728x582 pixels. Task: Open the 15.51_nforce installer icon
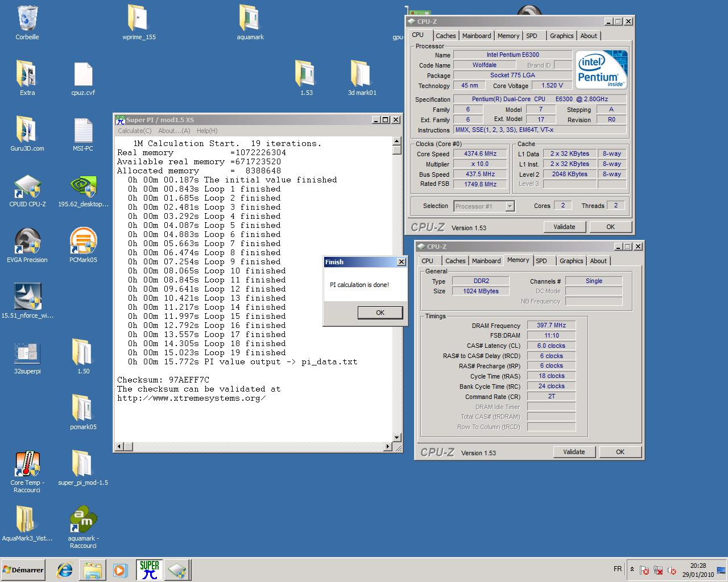click(27, 297)
